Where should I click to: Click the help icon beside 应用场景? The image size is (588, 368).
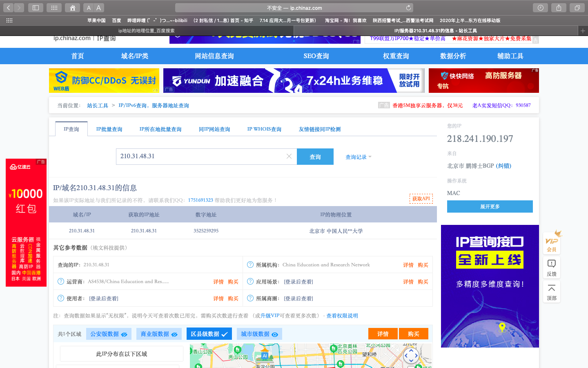coord(250,281)
